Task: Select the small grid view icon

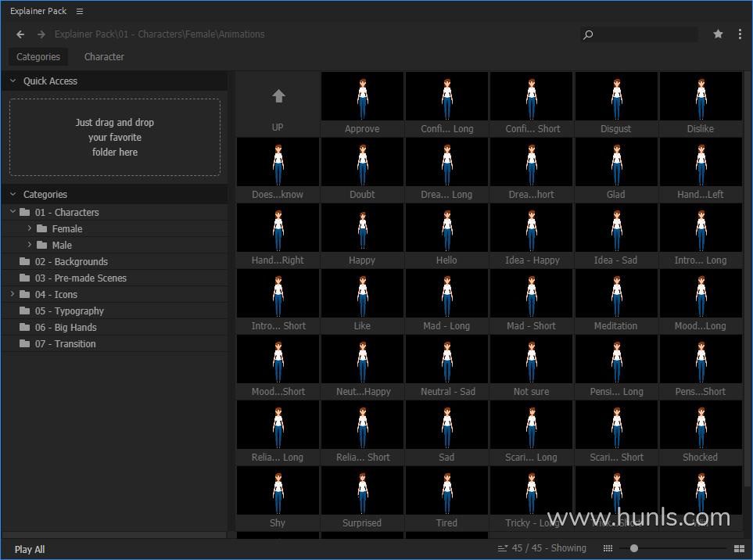Action: pos(608,548)
